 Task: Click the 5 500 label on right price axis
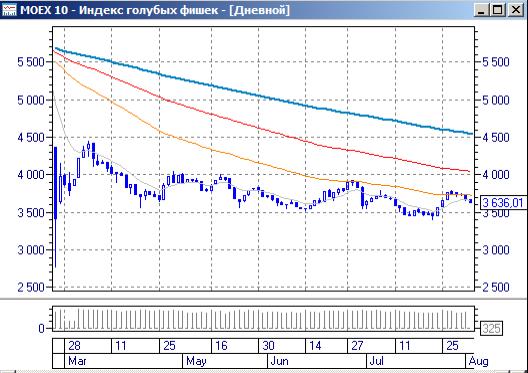pyautogui.click(x=496, y=62)
